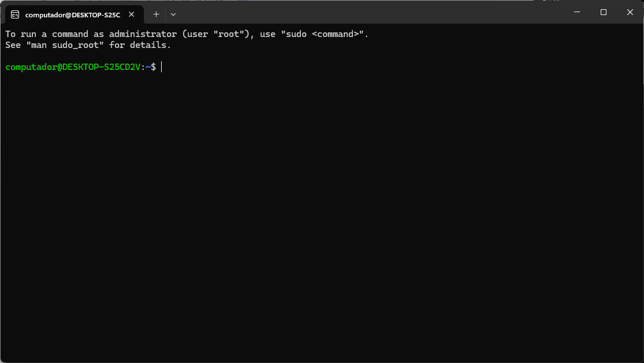Click the "sudo <command>" text

(325, 34)
